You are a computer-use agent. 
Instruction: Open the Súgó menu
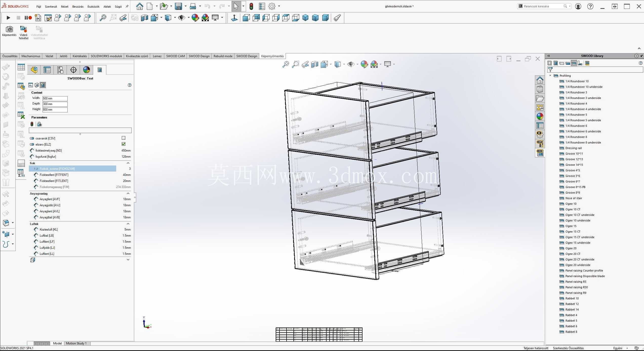118,7
